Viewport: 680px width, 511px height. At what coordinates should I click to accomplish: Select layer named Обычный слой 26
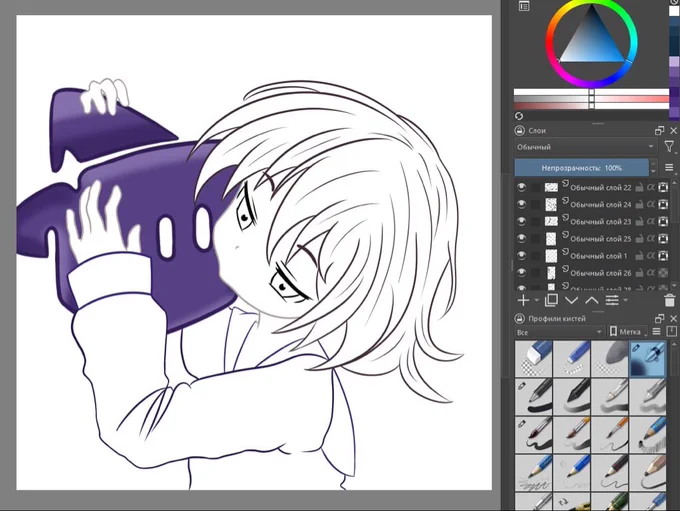(601, 273)
